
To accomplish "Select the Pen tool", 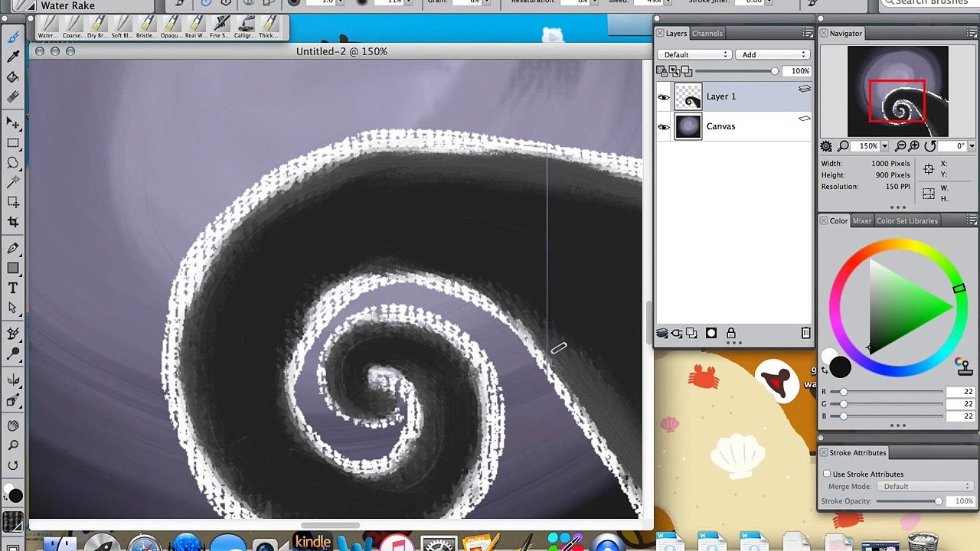I will point(13,249).
